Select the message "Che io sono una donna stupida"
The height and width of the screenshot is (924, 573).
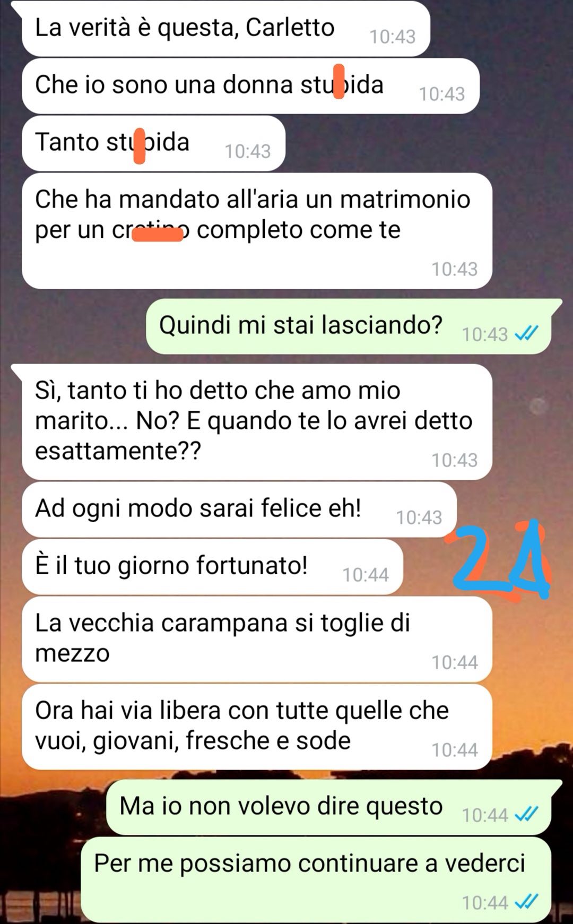pyautogui.click(x=250, y=86)
